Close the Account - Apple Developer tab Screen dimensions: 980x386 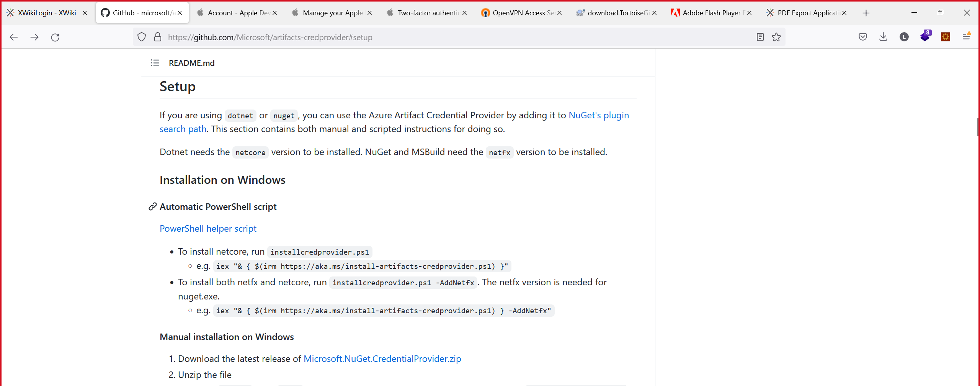pos(274,13)
